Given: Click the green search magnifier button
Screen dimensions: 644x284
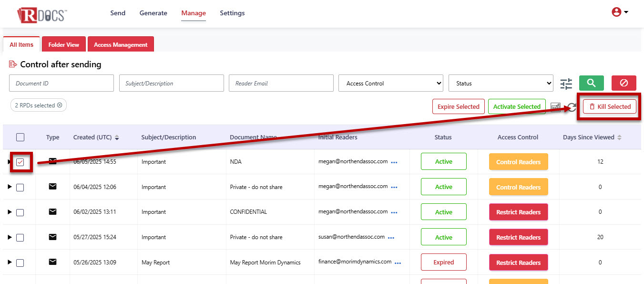Looking at the screenshot, I should coord(591,83).
